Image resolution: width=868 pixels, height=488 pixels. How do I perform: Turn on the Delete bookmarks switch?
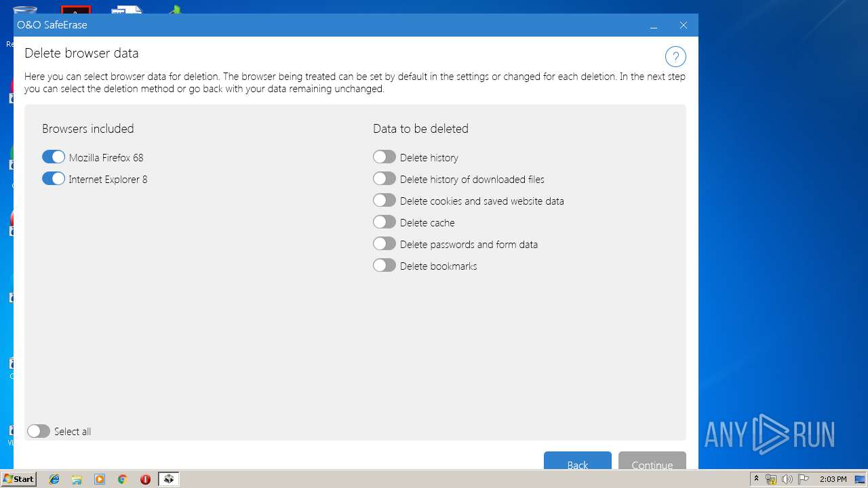pyautogui.click(x=384, y=266)
